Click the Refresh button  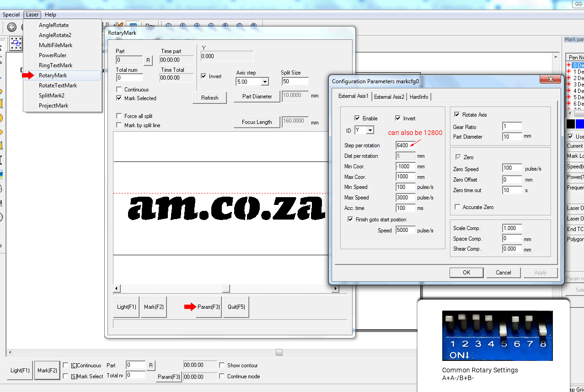pyautogui.click(x=209, y=97)
